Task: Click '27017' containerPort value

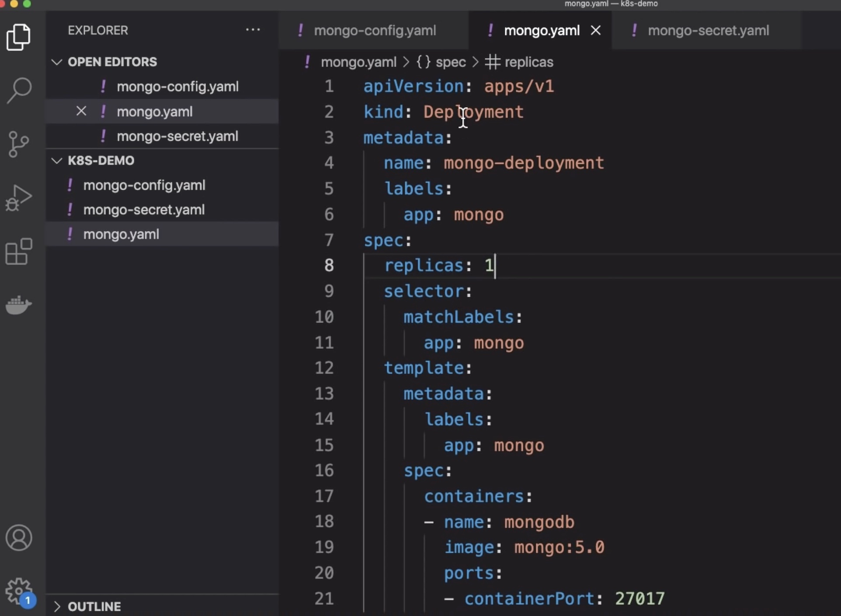Action: pyautogui.click(x=639, y=599)
